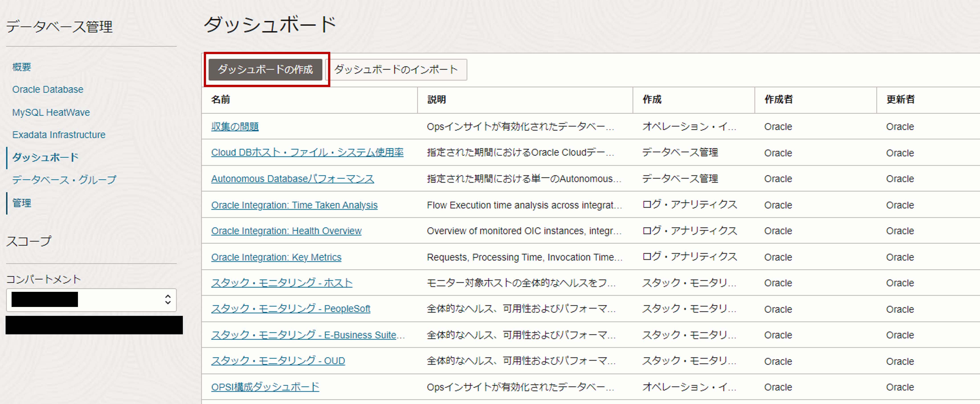Viewport: 980px width, 404px height.
Task: Click description モニター対象ホストの全体的なヘルスをフ...
Action: point(521,283)
